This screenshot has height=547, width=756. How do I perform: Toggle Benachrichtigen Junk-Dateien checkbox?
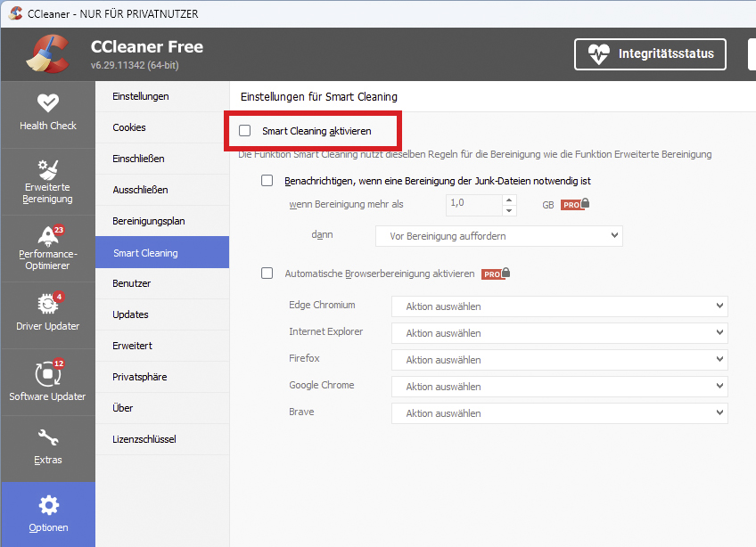pyautogui.click(x=267, y=180)
